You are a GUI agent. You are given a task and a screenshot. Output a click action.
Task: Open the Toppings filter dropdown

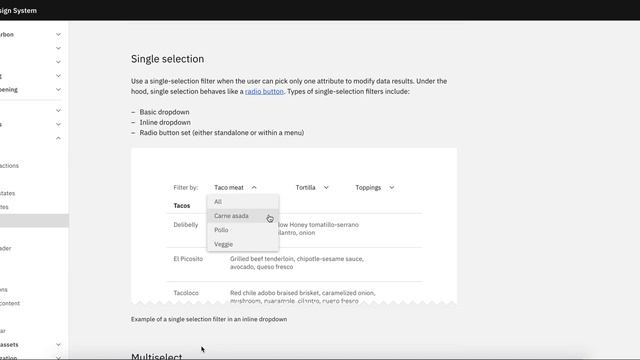(375, 187)
